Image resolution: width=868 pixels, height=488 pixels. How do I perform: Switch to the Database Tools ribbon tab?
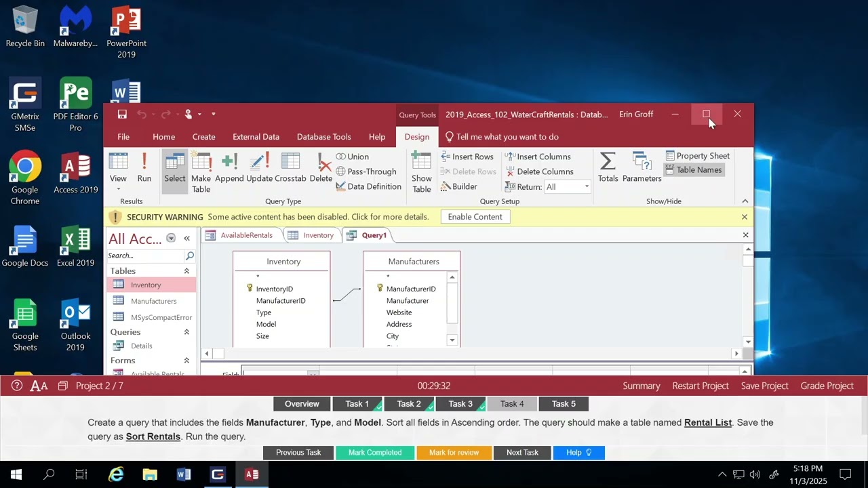point(324,137)
